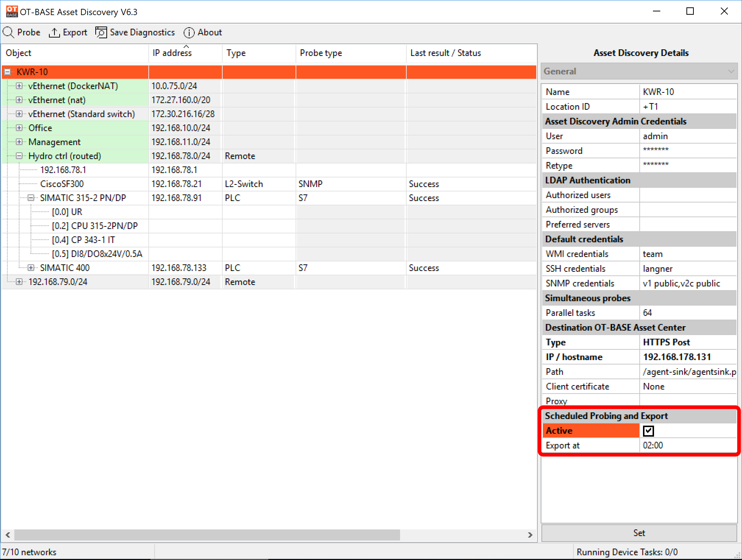Edit the SNMP credentials value
The width and height of the screenshot is (742, 560).
click(x=688, y=283)
